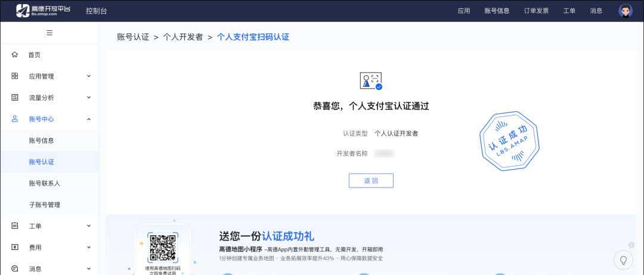Viewport: 644px width, 275px height.
Task: Click the user avatar icon
Action: point(625,11)
